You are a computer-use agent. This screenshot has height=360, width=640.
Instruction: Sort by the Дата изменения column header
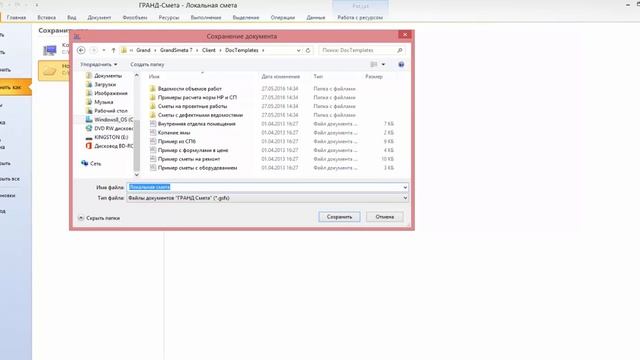click(x=281, y=76)
